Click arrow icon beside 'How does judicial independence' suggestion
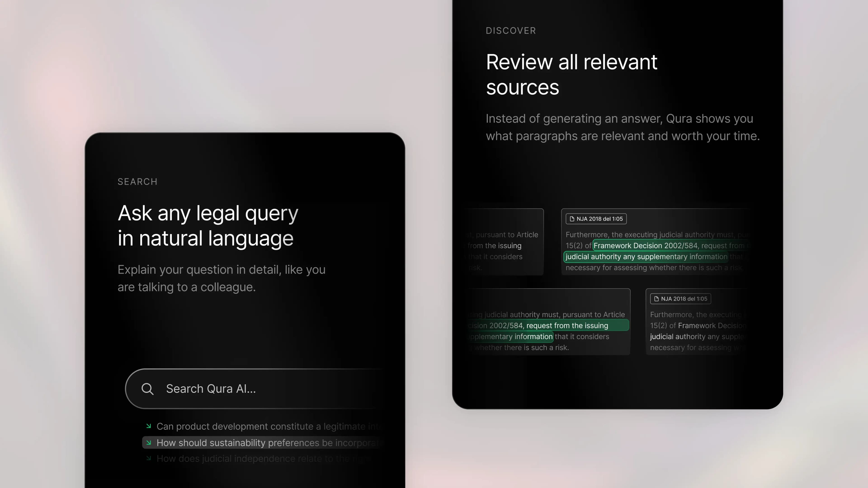Image resolution: width=868 pixels, height=488 pixels. pyautogui.click(x=149, y=458)
